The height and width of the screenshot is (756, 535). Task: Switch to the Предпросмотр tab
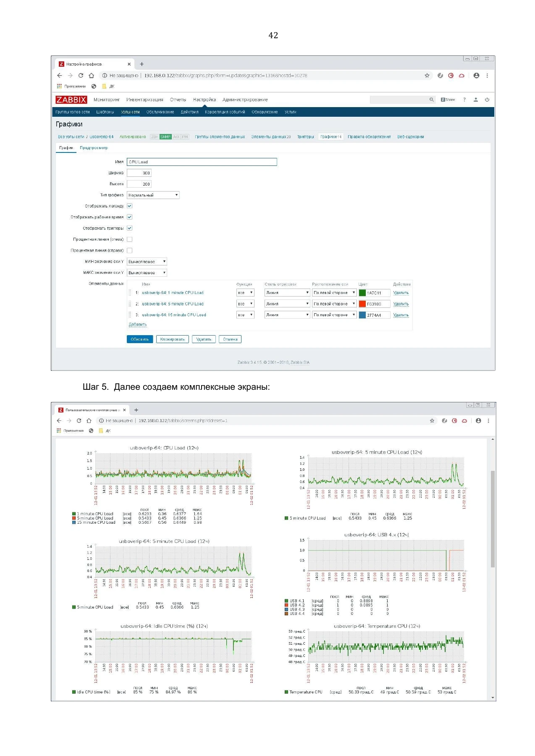94,148
